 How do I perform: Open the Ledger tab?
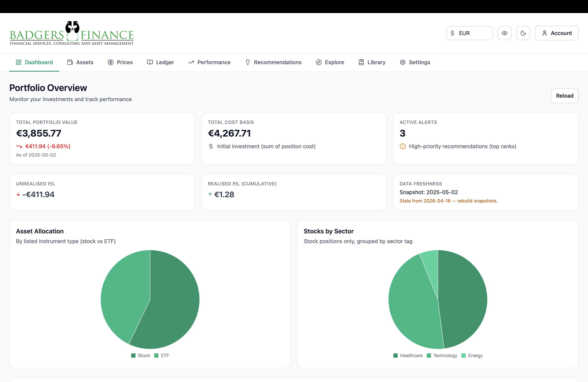click(161, 62)
